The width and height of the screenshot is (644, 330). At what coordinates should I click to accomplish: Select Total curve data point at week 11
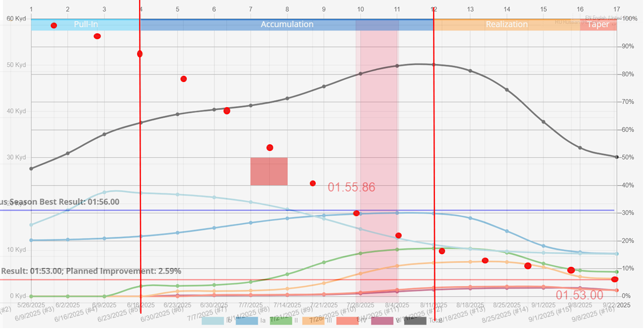[397, 66]
